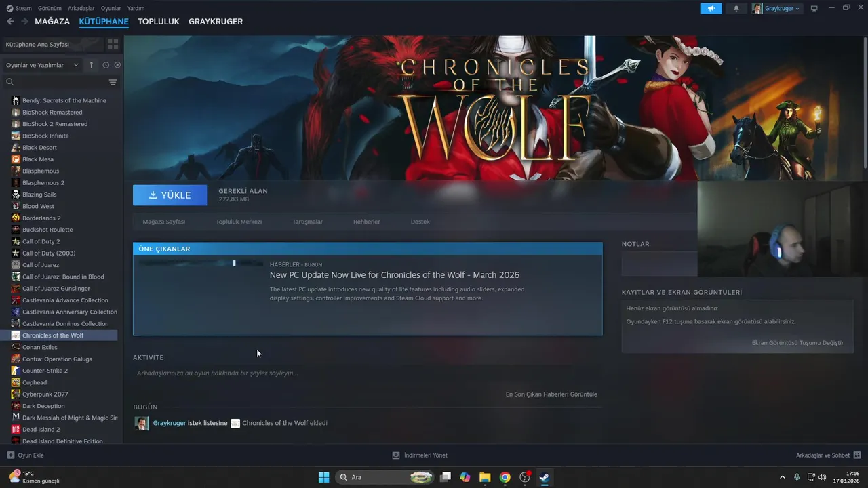868x488 pixels.
Task: Click the activity comment input field
Action: click(x=368, y=373)
